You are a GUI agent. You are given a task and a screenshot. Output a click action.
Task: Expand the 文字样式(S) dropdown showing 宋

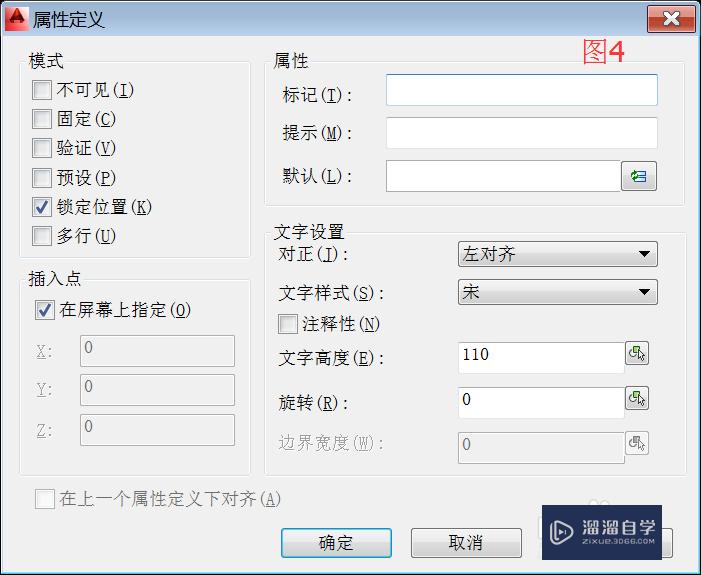557,292
